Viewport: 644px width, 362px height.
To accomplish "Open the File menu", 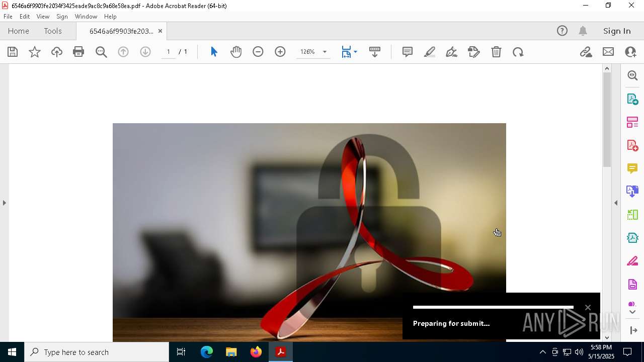I will (8, 17).
